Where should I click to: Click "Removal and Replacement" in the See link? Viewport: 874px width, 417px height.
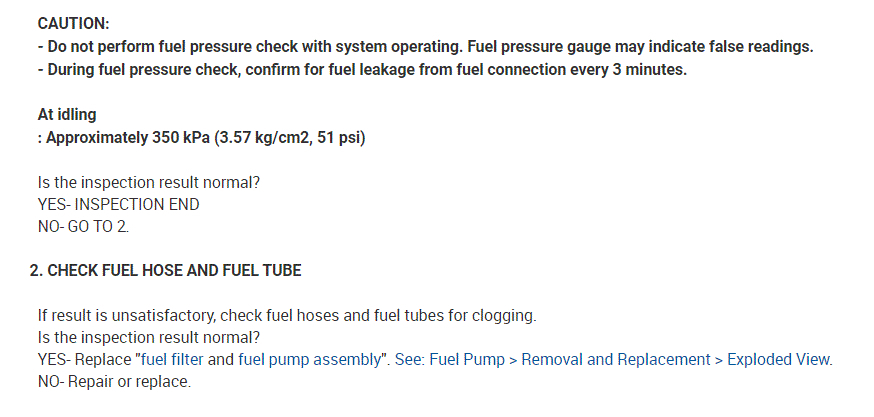tap(615, 359)
